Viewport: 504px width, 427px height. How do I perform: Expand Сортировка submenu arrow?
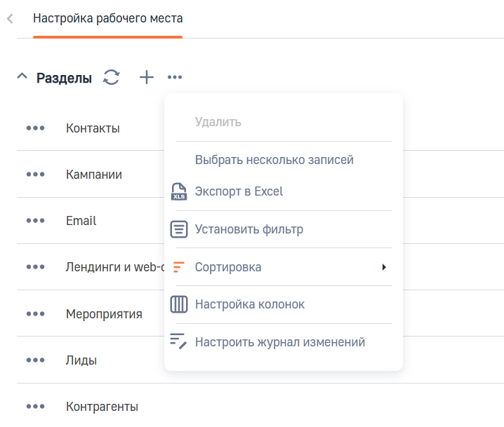click(x=384, y=267)
